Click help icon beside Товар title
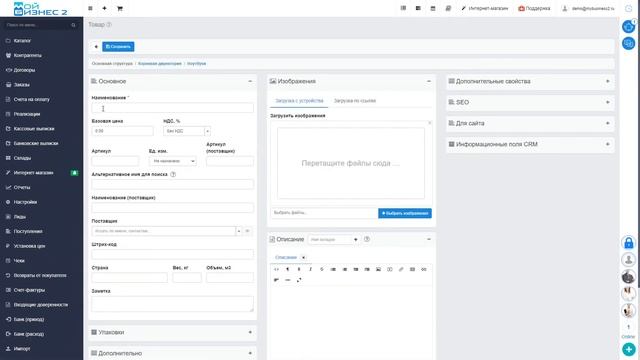The image size is (640, 360). coord(109,24)
